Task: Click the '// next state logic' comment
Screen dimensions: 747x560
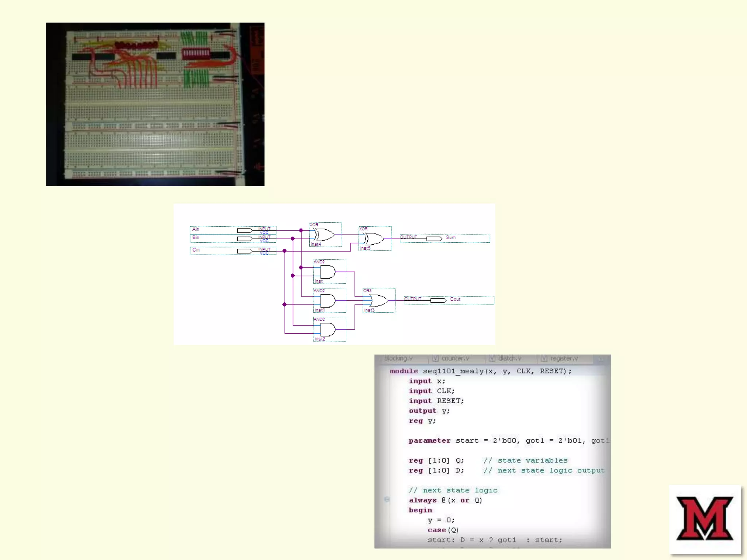Action: pos(453,490)
